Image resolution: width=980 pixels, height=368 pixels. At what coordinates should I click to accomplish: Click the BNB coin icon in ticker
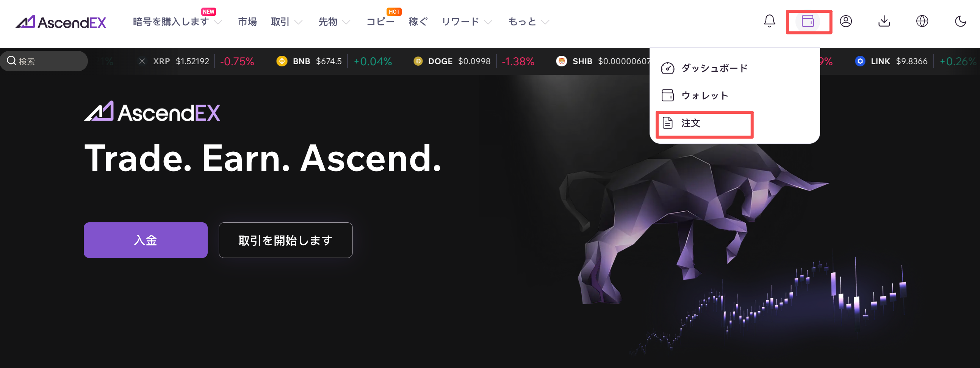pyautogui.click(x=282, y=61)
